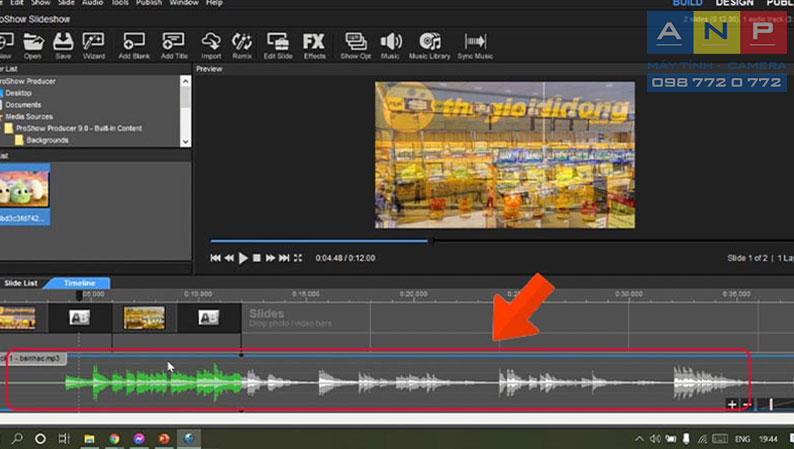Open a show with the Open icon

32,46
